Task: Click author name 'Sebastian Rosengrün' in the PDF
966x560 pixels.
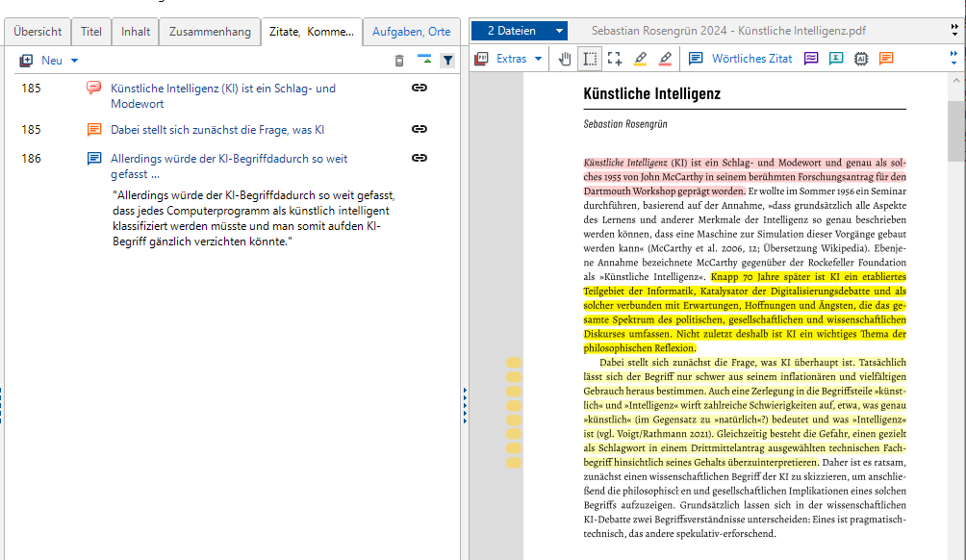Action: [625, 124]
